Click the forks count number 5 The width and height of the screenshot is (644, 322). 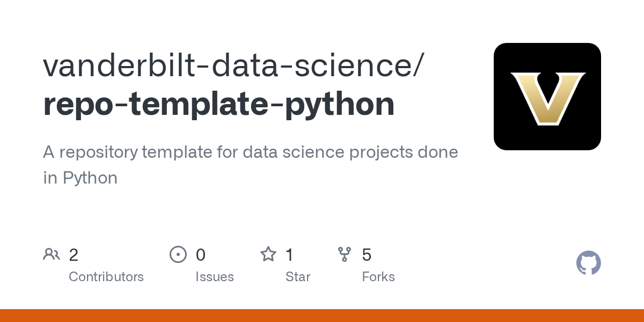(367, 255)
